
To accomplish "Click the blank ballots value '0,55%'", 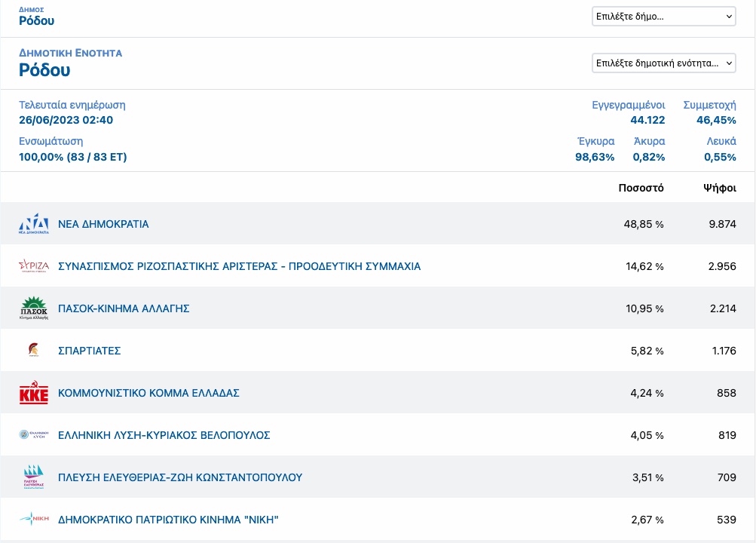I will 720,157.
